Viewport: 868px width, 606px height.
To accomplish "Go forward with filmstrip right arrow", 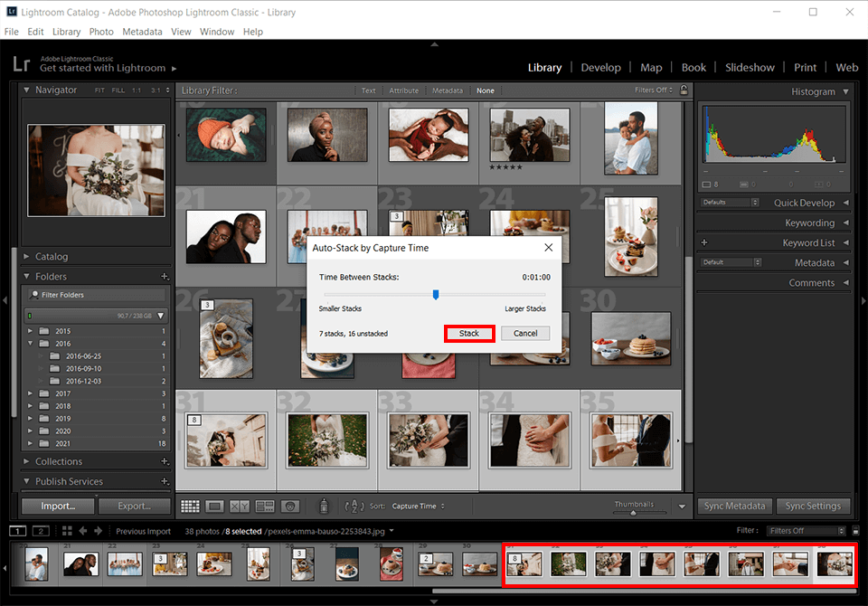I will point(98,531).
